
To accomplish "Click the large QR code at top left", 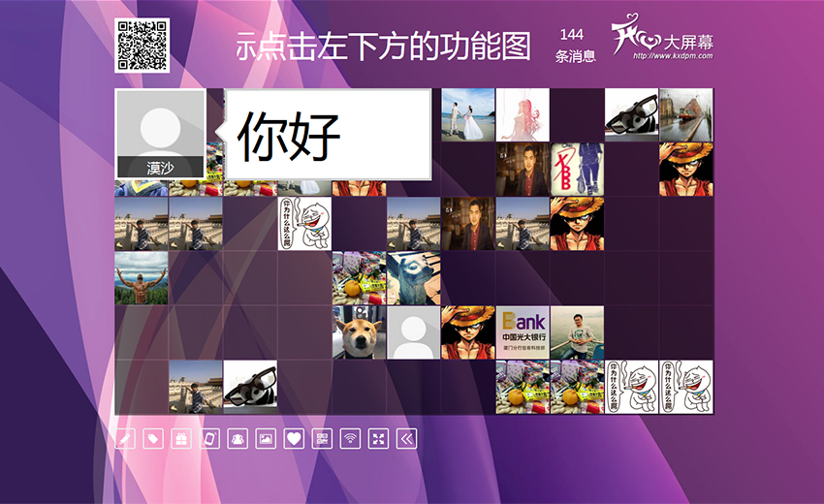I will coord(142,46).
